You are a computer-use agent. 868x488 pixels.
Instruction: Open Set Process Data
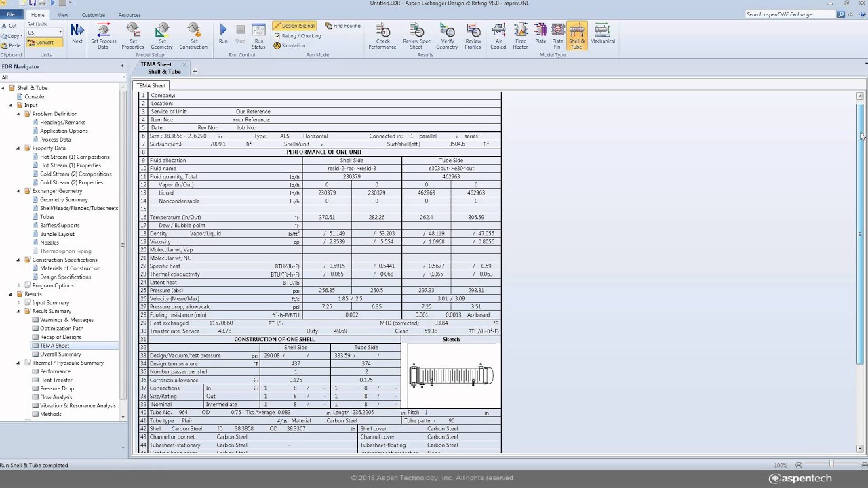point(103,36)
